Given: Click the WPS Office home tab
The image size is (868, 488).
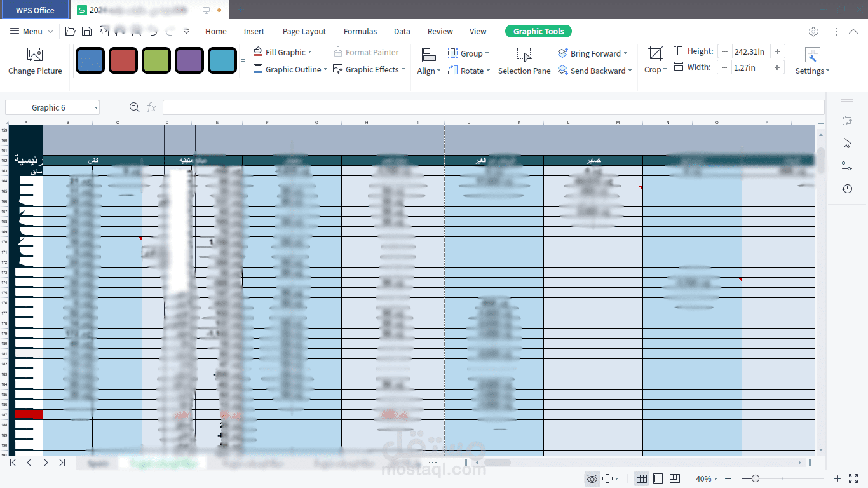Looking at the screenshot, I should [36, 10].
